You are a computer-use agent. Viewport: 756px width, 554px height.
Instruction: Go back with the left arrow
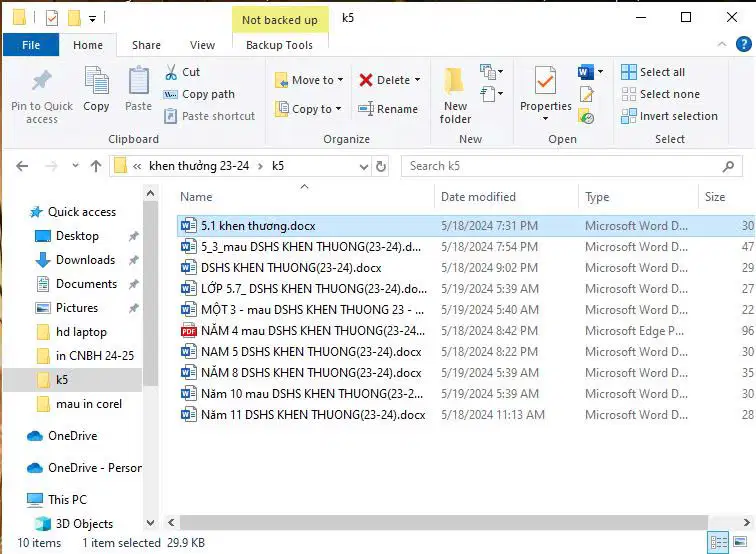click(22, 166)
